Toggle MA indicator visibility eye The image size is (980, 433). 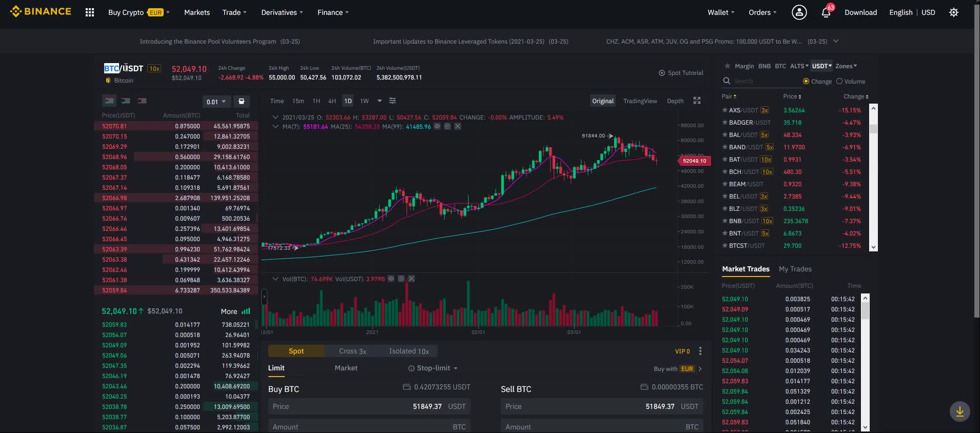coord(437,126)
